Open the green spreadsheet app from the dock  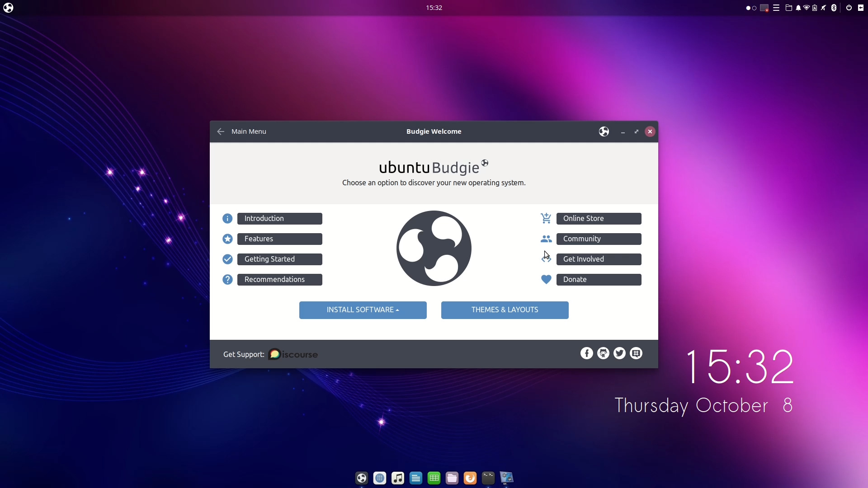click(x=434, y=478)
